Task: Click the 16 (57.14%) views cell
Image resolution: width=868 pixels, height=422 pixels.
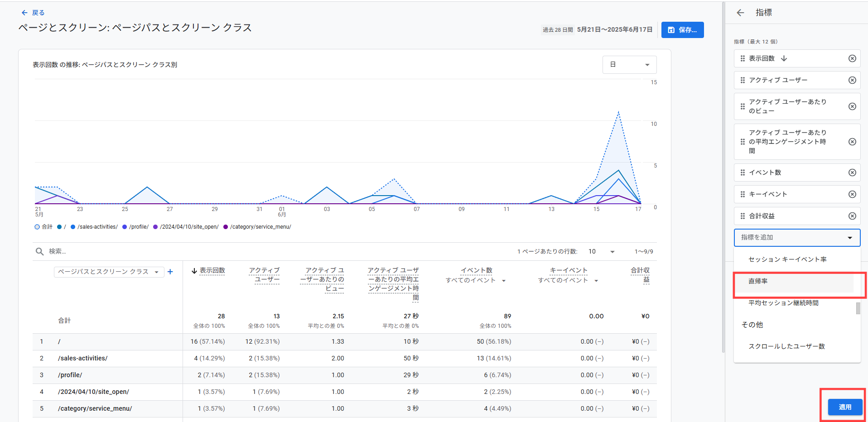Action: pyautogui.click(x=207, y=341)
